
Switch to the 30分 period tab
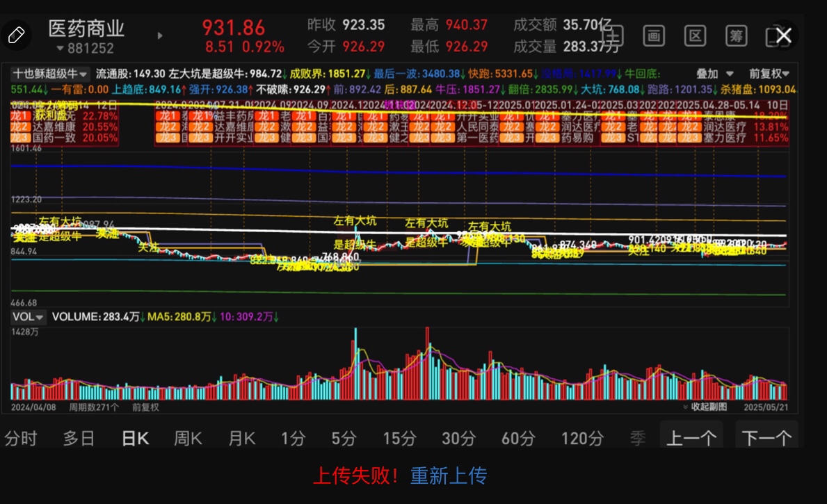point(458,438)
